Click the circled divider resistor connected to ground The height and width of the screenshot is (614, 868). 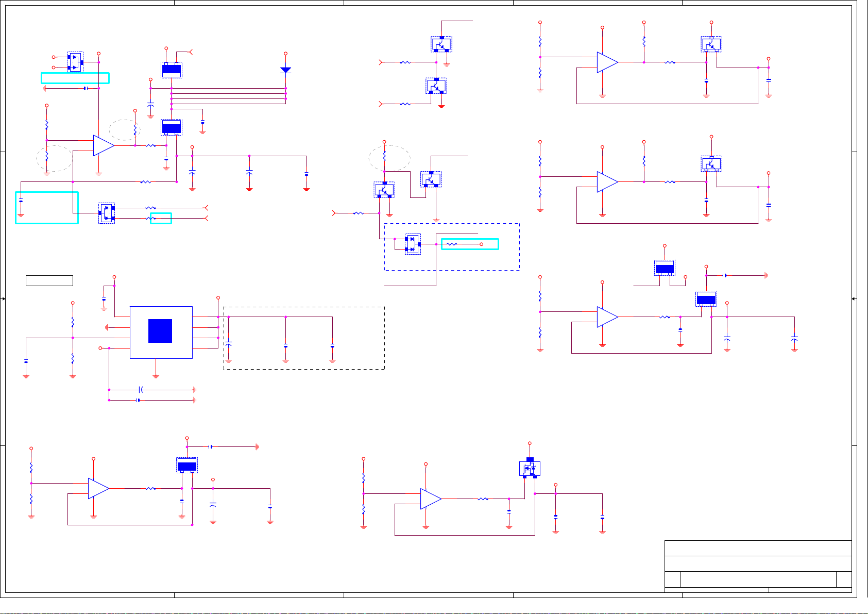pos(46,155)
